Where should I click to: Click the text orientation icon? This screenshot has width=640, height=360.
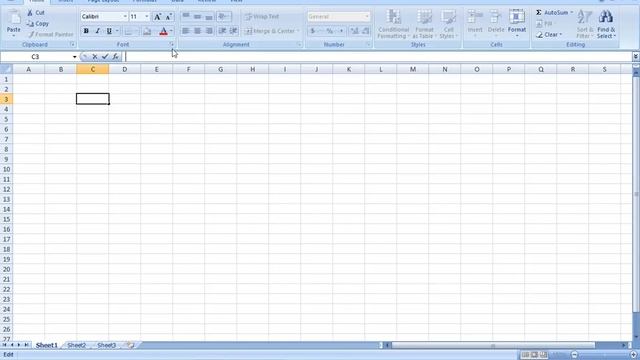click(x=223, y=16)
